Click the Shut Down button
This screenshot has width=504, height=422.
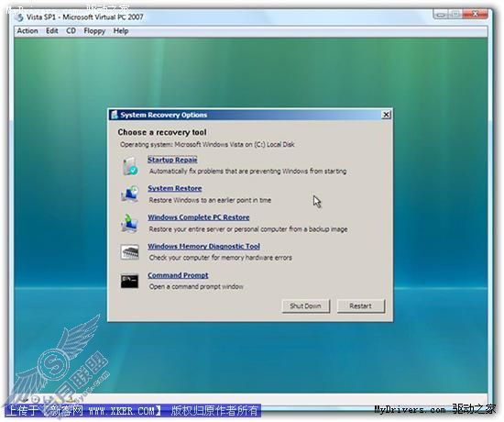pyautogui.click(x=306, y=305)
